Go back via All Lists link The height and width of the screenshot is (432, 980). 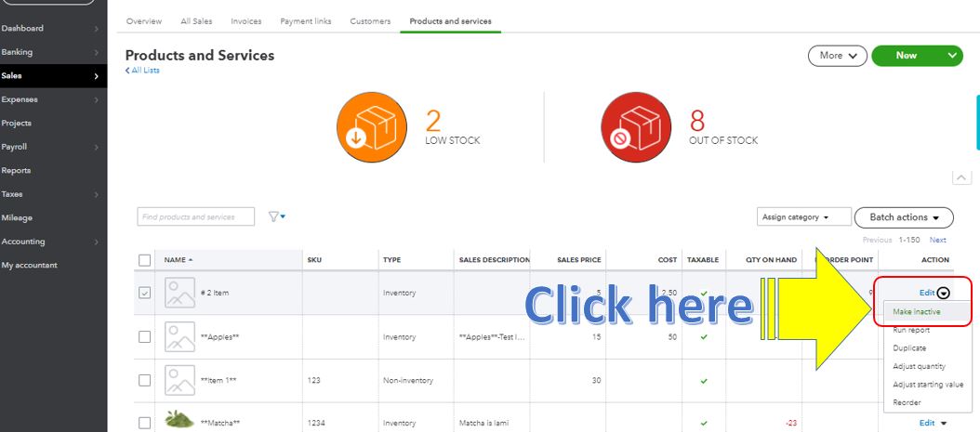(x=145, y=71)
